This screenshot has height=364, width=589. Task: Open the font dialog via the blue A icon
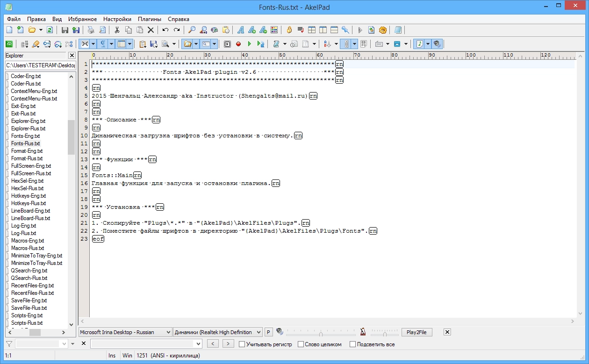241,30
